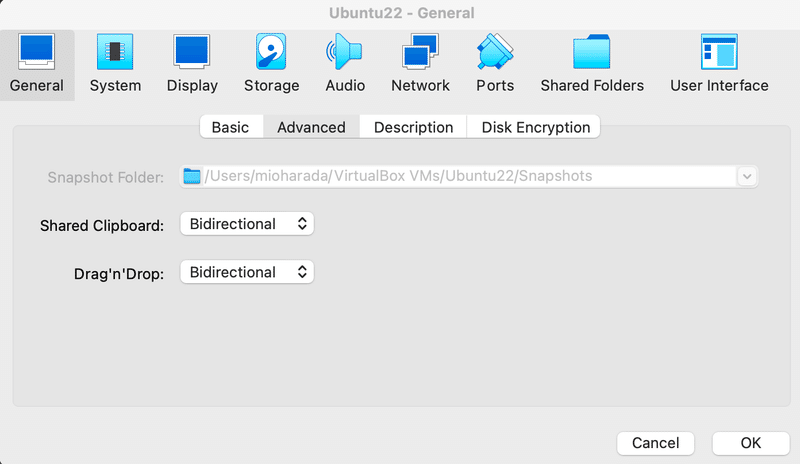This screenshot has width=800, height=464.
Task: Open the Shared Clipboard dropdown
Action: coord(247,224)
